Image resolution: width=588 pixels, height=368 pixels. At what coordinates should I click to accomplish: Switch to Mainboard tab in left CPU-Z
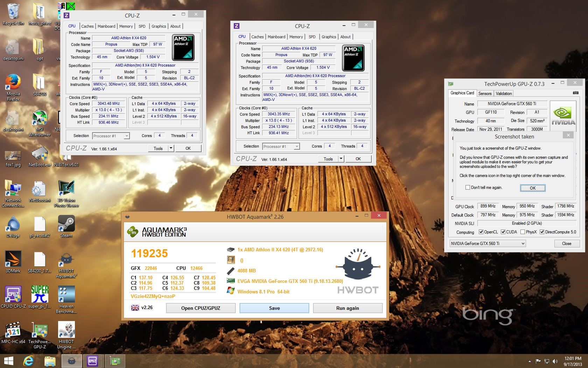tap(106, 26)
